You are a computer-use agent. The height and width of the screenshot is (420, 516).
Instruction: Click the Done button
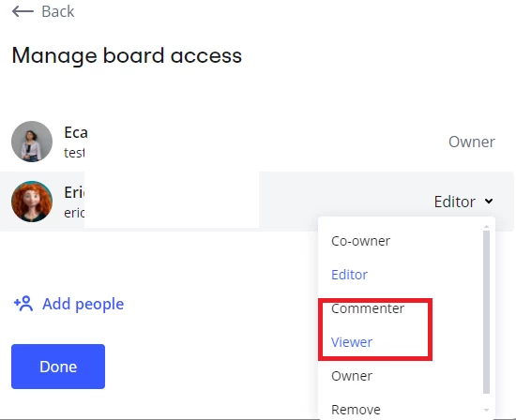58,367
